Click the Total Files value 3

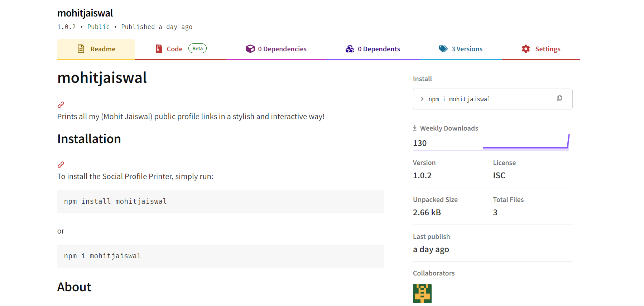pos(495,212)
